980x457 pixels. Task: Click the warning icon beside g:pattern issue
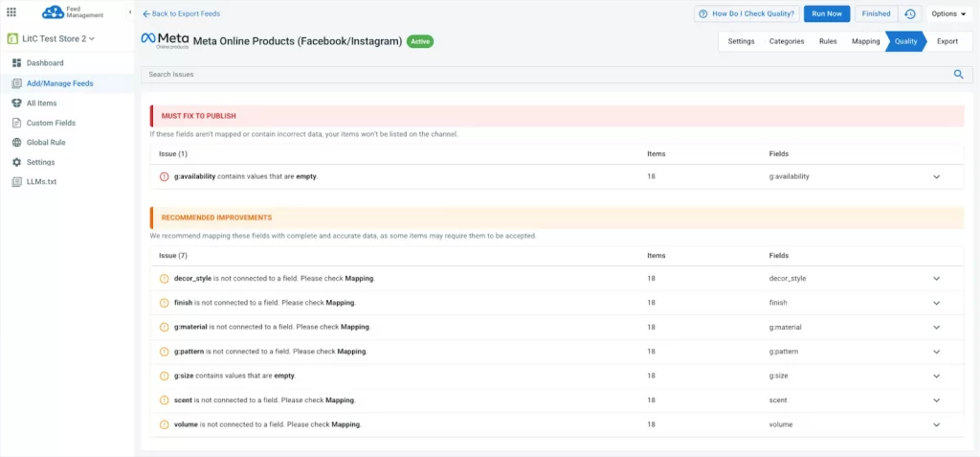pyautogui.click(x=165, y=352)
